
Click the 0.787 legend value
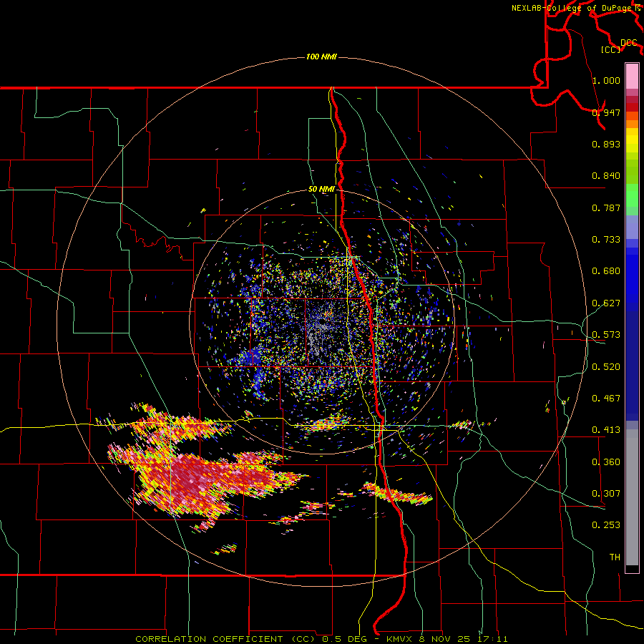pyautogui.click(x=606, y=208)
